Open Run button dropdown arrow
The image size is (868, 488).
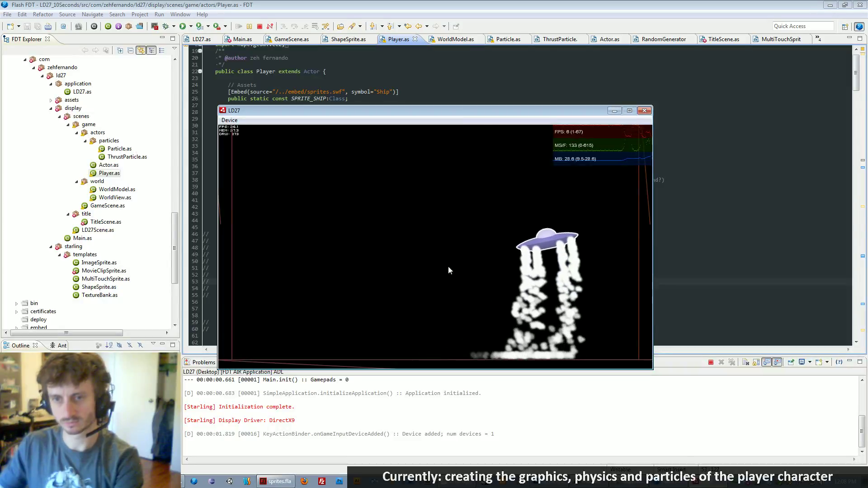(191, 26)
